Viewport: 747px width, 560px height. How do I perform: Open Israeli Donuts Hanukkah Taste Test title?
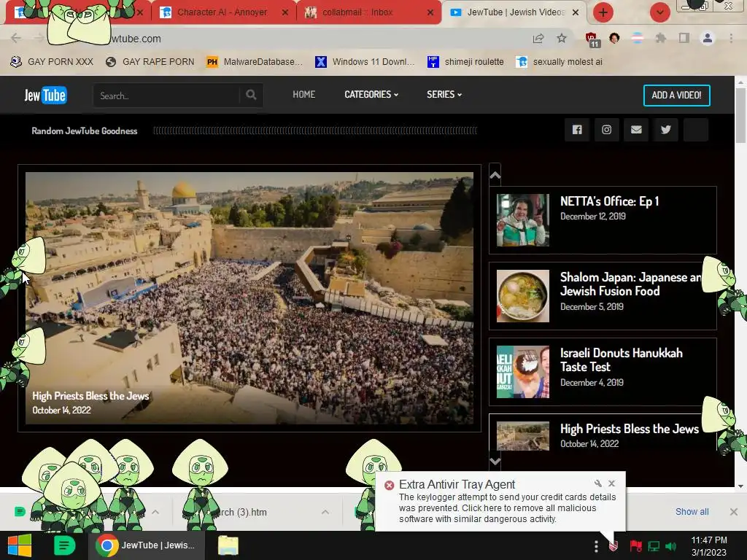pyautogui.click(x=621, y=360)
